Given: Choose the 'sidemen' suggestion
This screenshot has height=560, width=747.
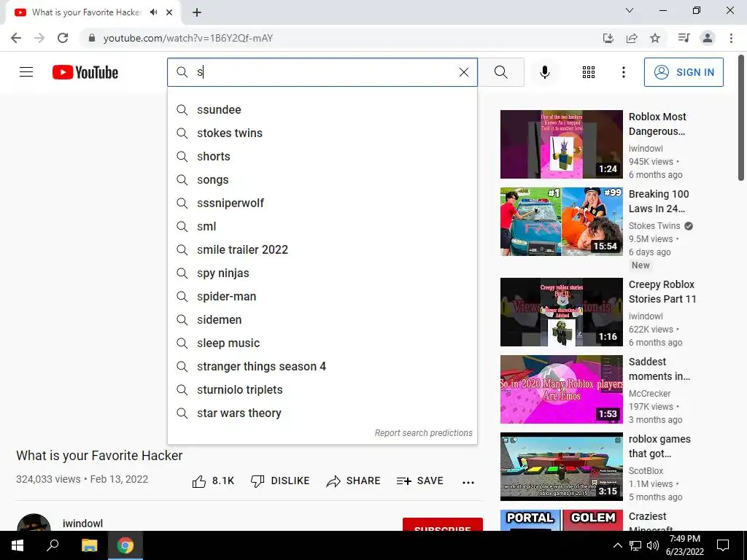Looking at the screenshot, I should tap(322, 319).
